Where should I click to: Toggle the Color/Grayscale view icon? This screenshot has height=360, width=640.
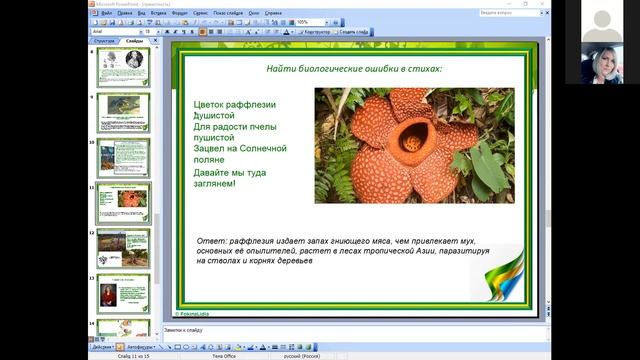[291, 22]
